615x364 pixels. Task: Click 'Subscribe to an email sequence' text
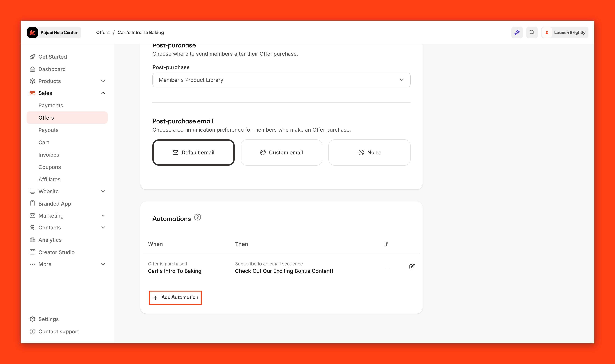[x=269, y=264]
